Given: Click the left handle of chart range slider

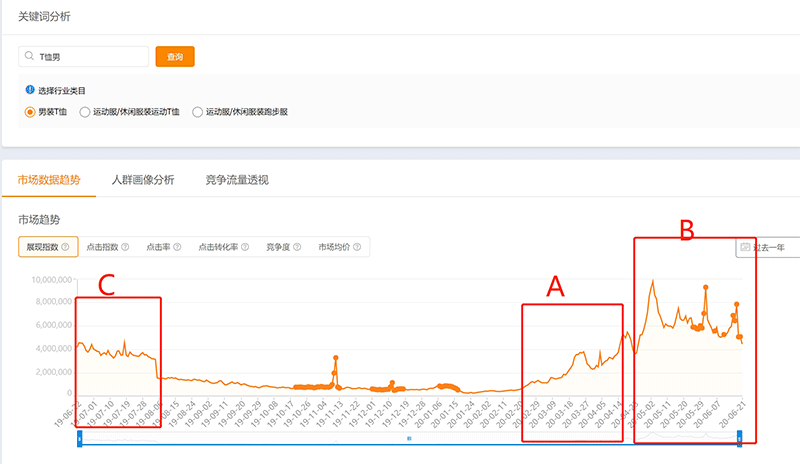Looking at the screenshot, I should coord(79,437).
